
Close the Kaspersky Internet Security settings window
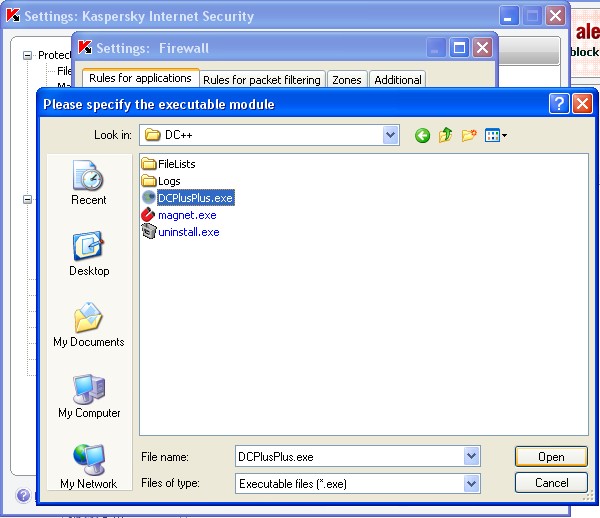point(555,16)
